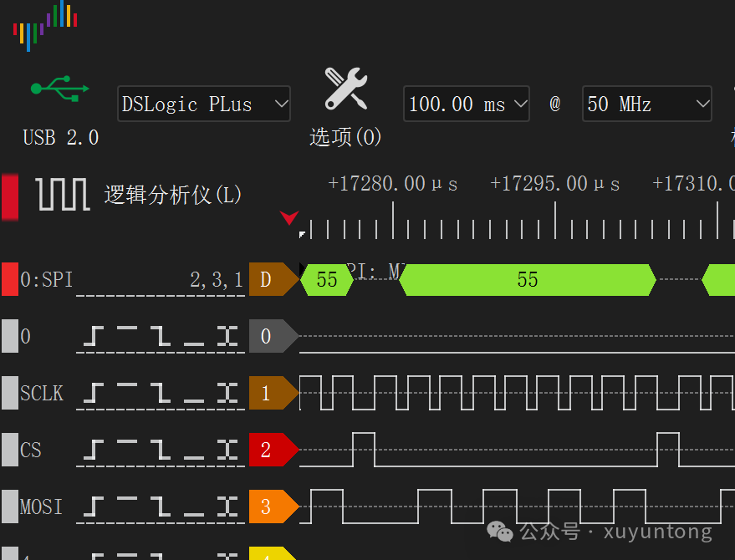
Task: Open the Options wrench and screwdriver icon
Action: 346,89
